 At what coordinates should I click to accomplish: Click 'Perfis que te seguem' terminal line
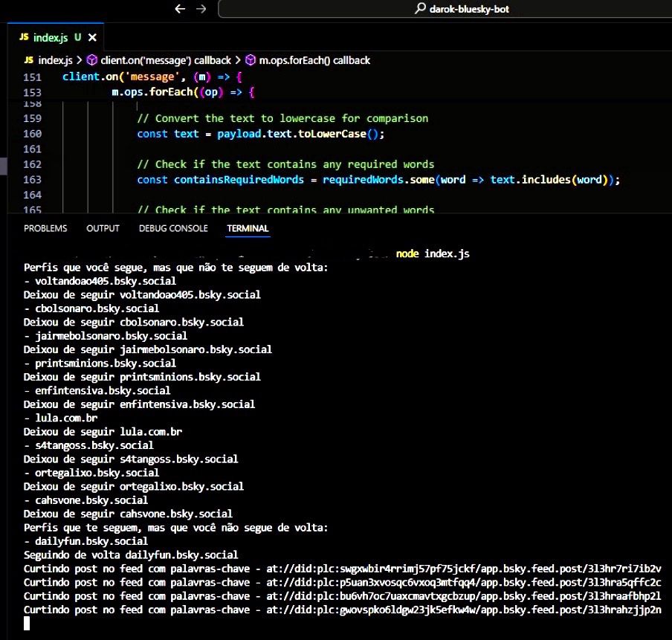[175, 528]
